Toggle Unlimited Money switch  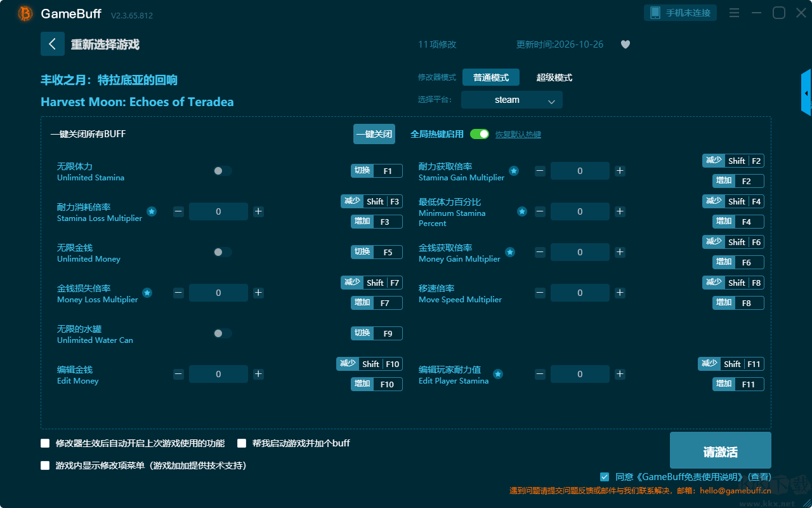[x=223, y=252]
